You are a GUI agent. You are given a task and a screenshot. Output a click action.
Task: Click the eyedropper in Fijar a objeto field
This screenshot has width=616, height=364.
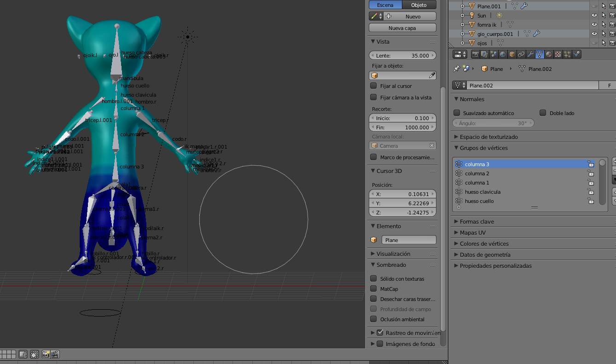pyautogui.click(x=432, y=75)
